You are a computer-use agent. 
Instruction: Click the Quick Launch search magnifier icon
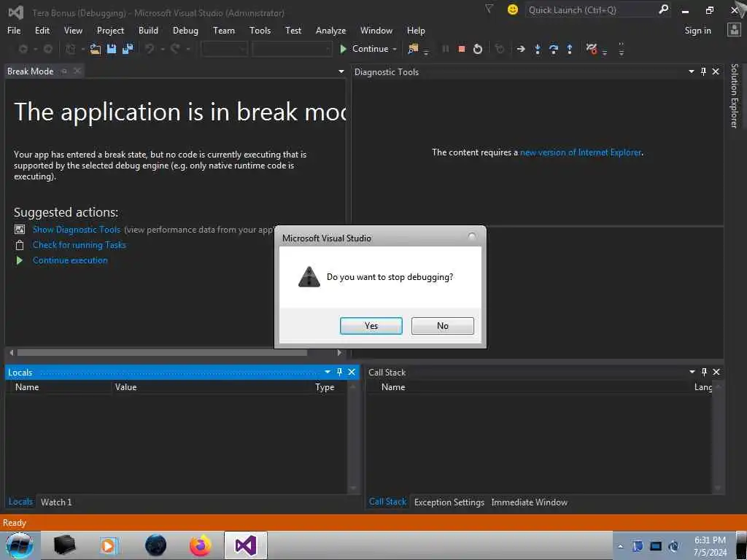click(663, 9)
